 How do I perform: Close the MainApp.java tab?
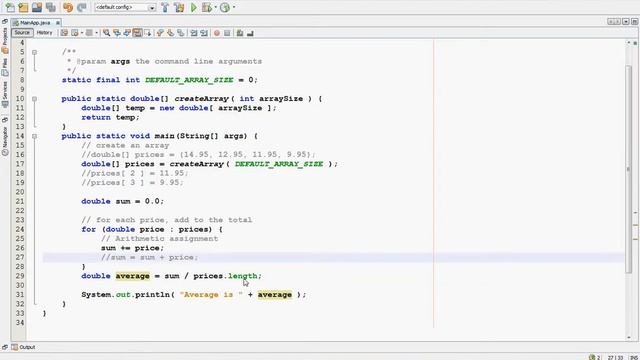(x=58, y=23)
